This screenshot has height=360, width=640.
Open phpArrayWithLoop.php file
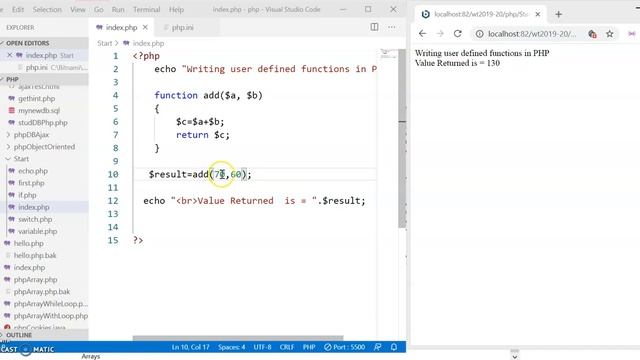pos(51,316)
